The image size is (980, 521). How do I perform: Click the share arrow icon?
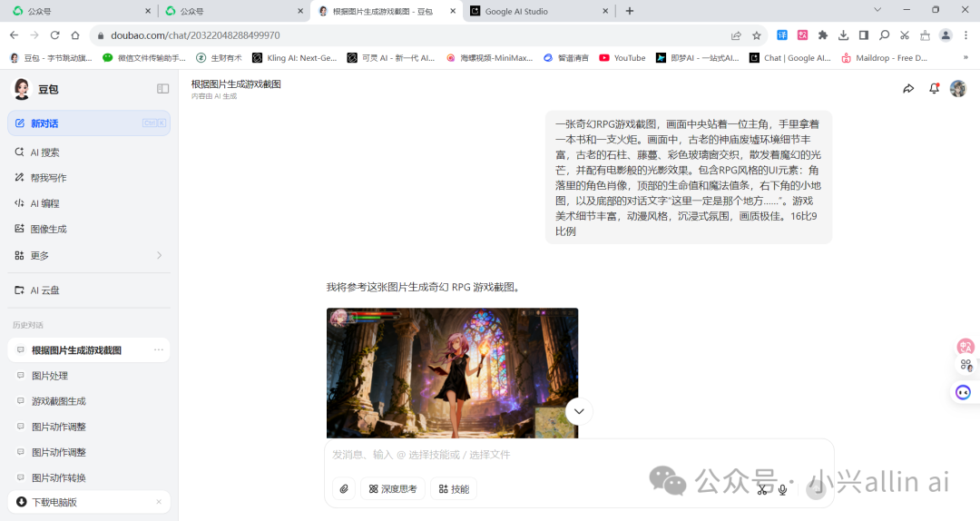click(x=908, y=89)
